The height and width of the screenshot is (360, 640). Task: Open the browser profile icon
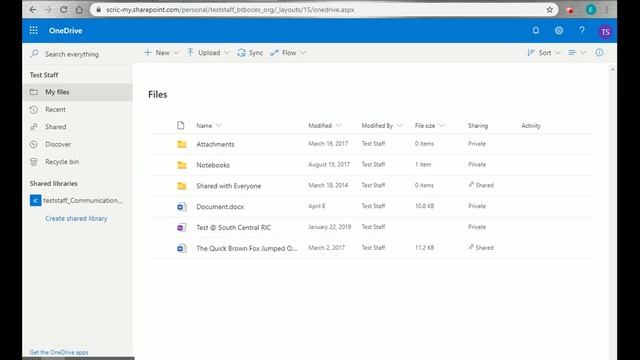point(591,9)
